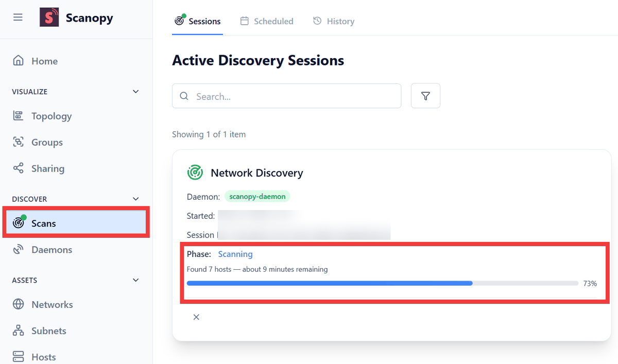
Task: Click the Scanopy logo icon
Action: [49, 18]
